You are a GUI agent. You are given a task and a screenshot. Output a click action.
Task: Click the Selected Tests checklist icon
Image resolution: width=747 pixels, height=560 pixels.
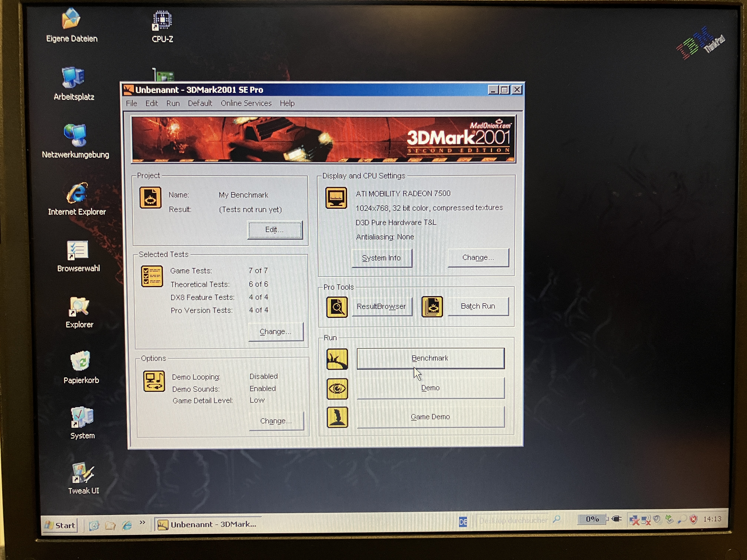click(x=152, y=276)
